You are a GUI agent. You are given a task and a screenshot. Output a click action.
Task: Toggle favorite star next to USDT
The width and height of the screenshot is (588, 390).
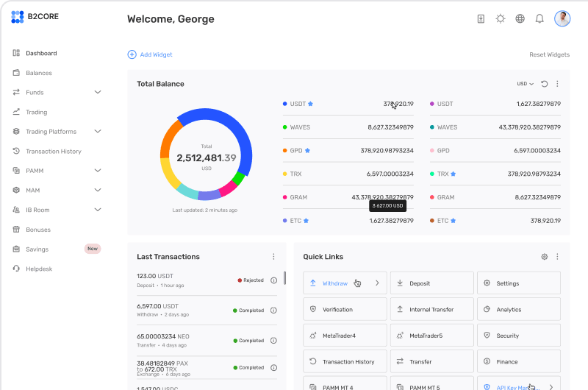pos(310,104)
